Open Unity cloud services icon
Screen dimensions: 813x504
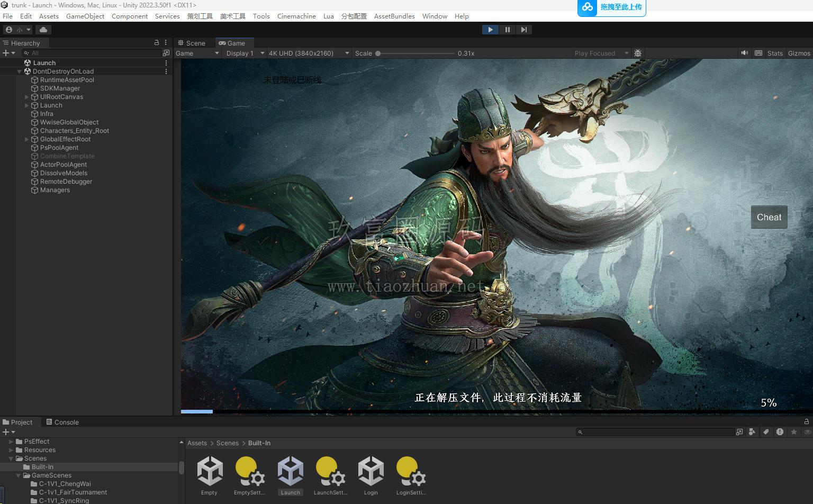tap(43, 30)
